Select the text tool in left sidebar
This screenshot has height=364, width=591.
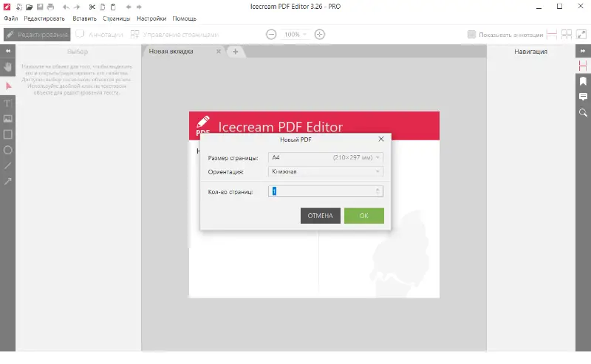click(7, 103)
